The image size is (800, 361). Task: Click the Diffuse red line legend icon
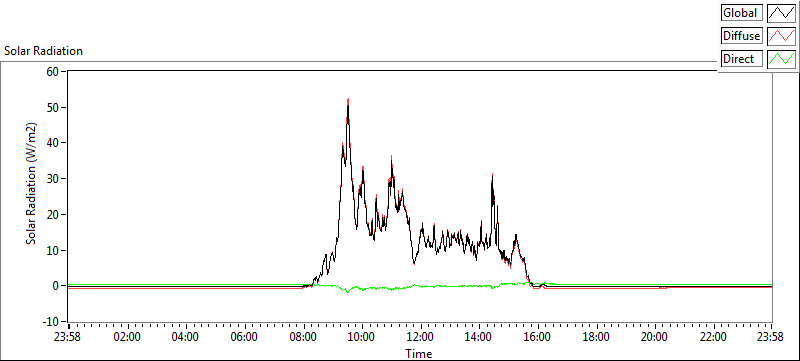(782, 36)
